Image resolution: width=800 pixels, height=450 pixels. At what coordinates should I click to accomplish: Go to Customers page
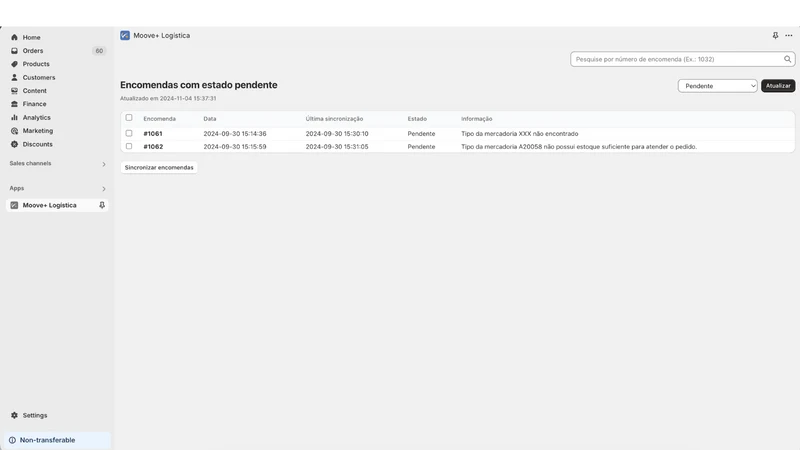click(x=39, y=77)
